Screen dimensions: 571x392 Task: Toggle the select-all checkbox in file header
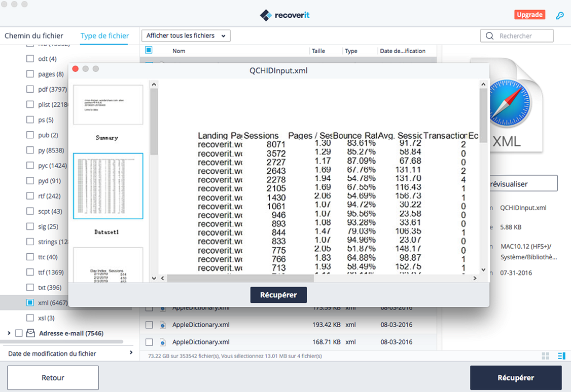pos(149,50)
